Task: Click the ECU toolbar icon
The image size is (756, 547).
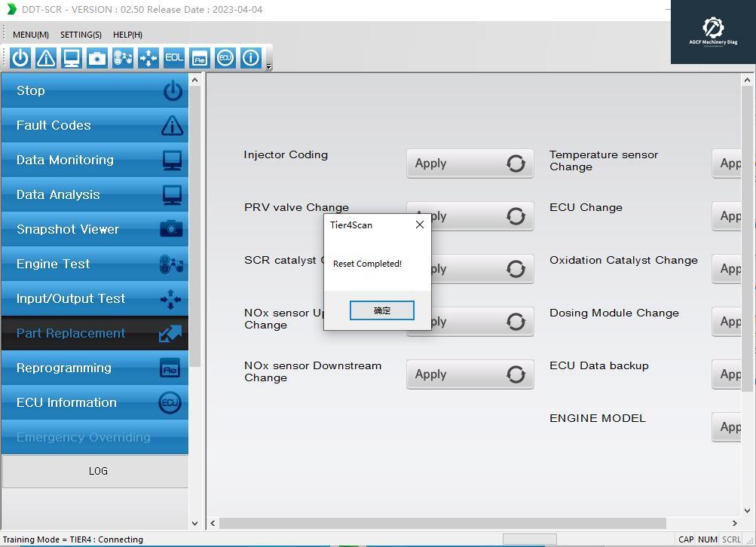Action: pyautogui.click(x=225, y=58)
